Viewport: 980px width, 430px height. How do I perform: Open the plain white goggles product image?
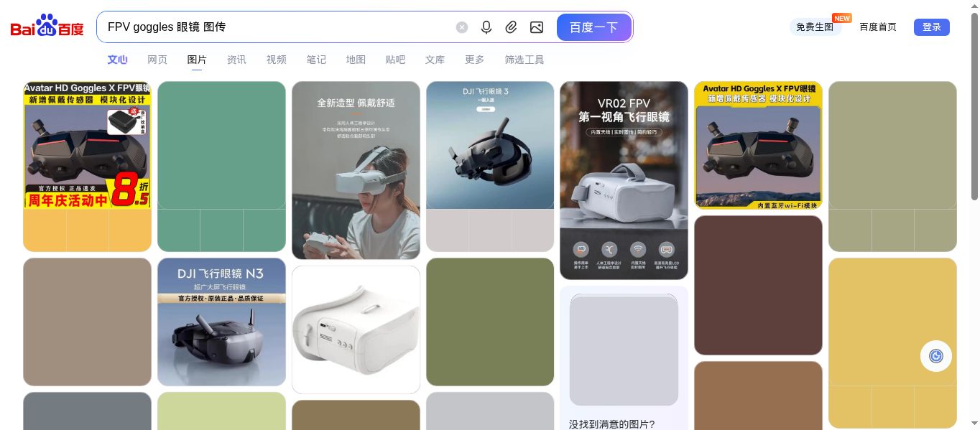[356, 329]
